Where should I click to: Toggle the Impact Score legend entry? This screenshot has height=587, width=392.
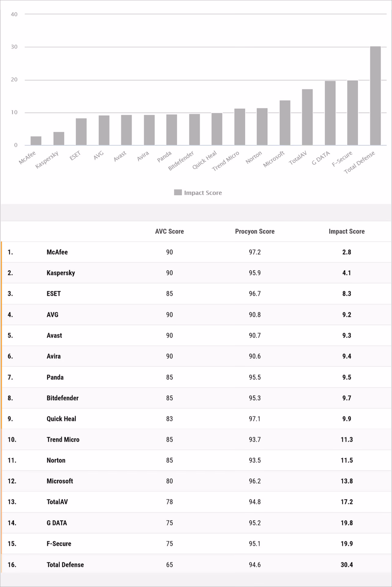pos(198,193)
